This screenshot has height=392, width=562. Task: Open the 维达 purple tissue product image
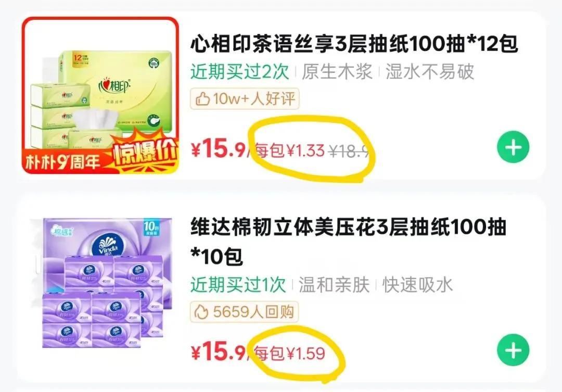102,283
